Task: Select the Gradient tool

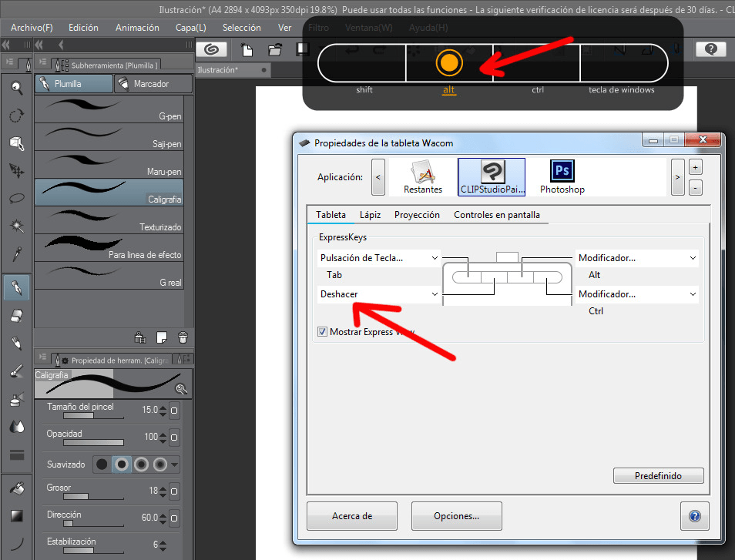Action: tap(16, 515)
